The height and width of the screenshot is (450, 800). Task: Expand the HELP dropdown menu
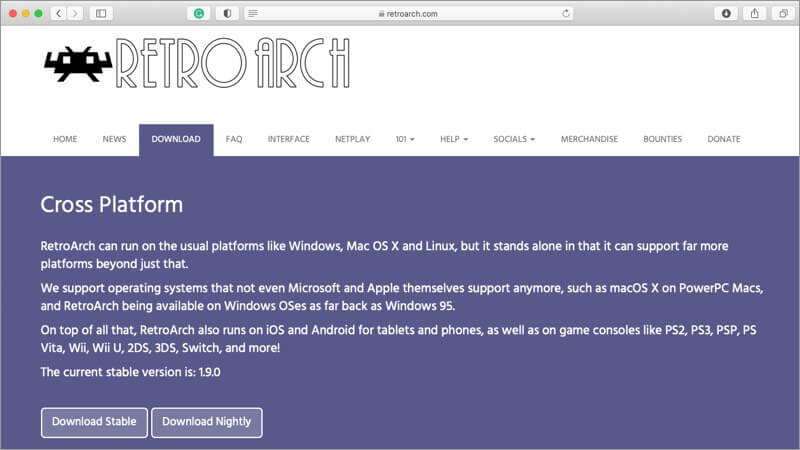pos(454,139)
